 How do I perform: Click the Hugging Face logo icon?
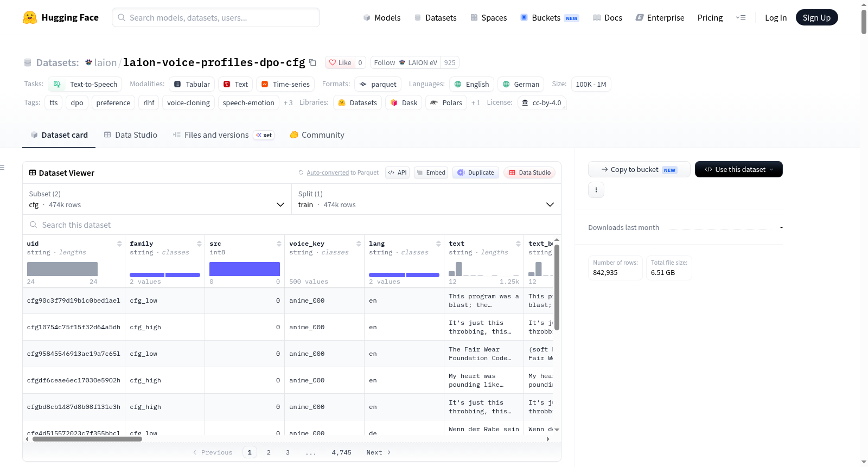pos(30,17)
